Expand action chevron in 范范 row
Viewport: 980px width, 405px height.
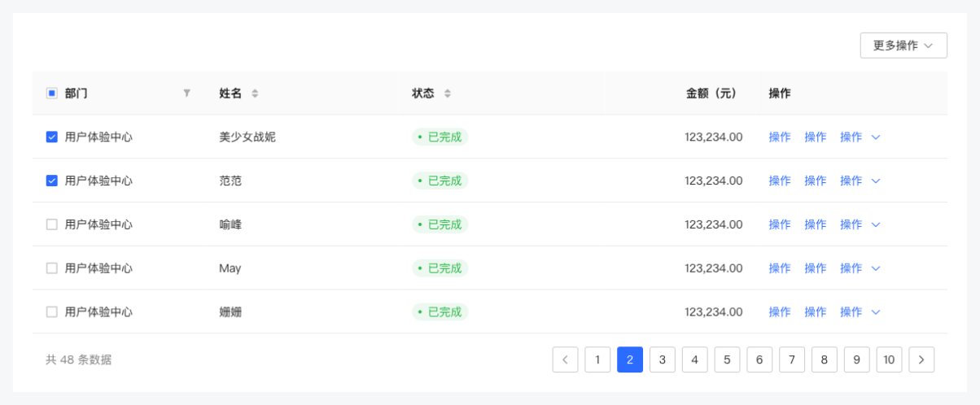[876, 181]
